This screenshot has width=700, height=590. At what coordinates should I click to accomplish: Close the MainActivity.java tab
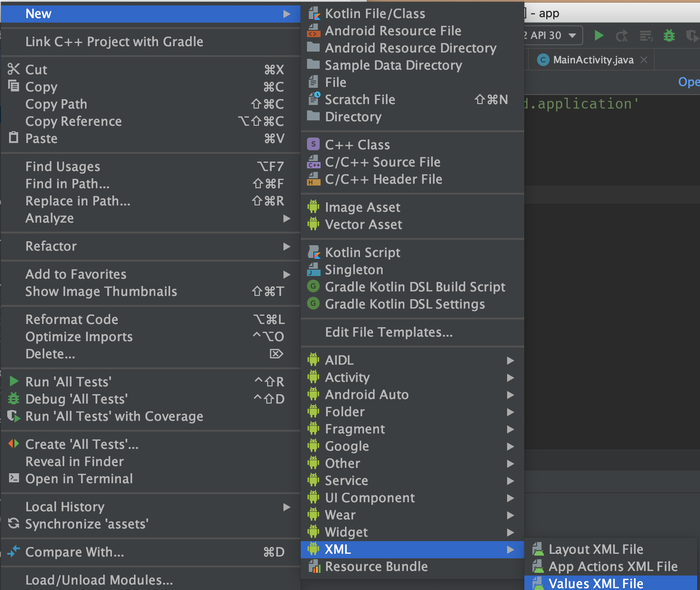(643, 60)
